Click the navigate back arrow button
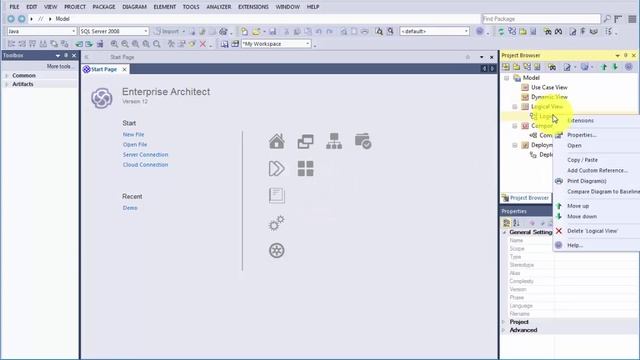 (x=11, y=19)
